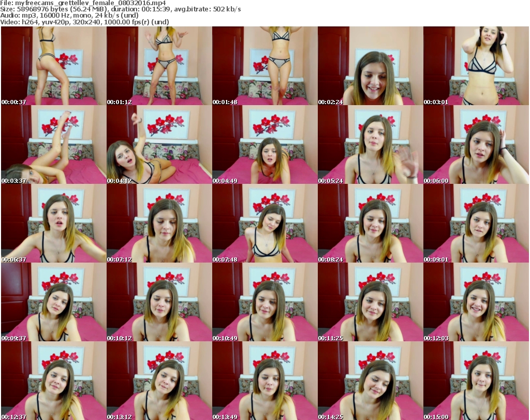Click the File name header line
The width and height of the screenshot is (530, 420).
(83, 3)
